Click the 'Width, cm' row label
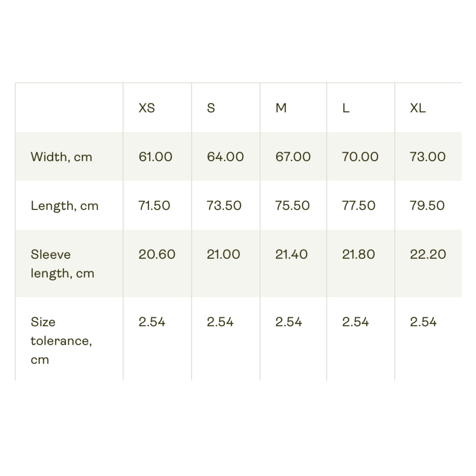 [62, 157]
